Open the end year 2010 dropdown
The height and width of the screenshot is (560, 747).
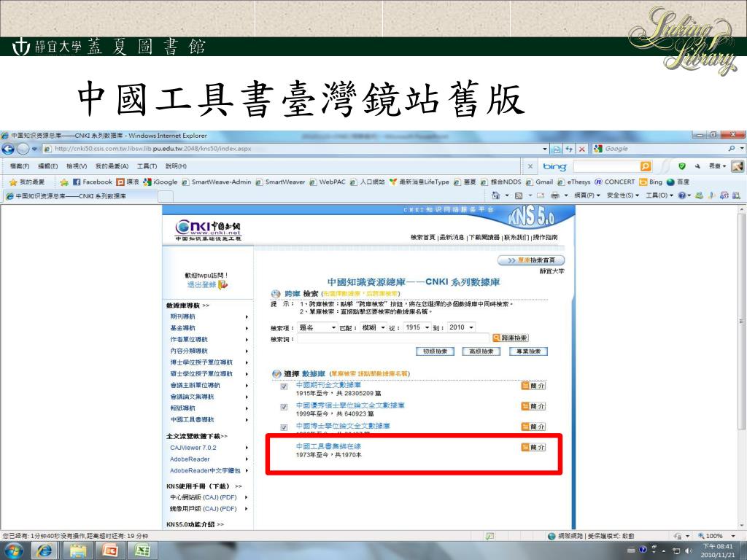[461, 327]
